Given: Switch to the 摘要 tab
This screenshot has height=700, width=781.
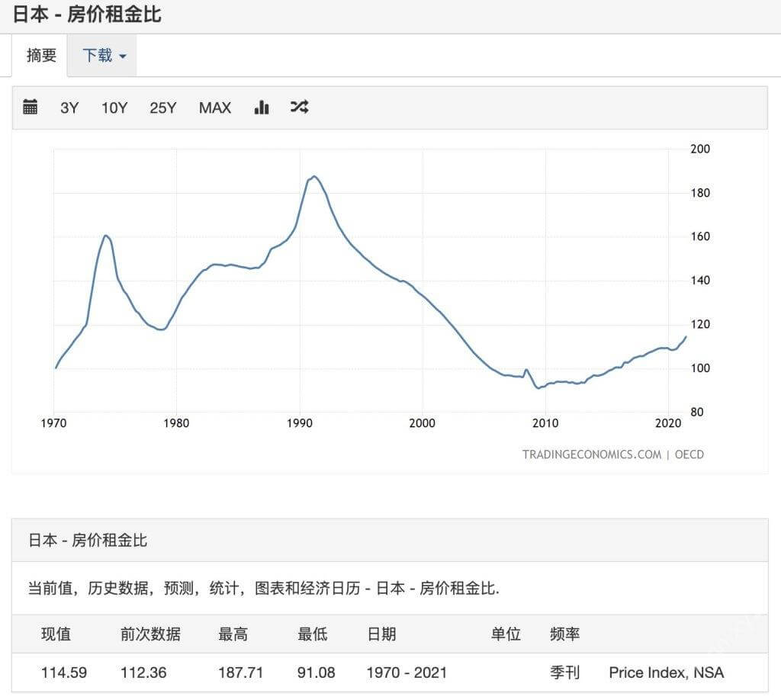Looking at the screenshot, I should tap(41, 56).
